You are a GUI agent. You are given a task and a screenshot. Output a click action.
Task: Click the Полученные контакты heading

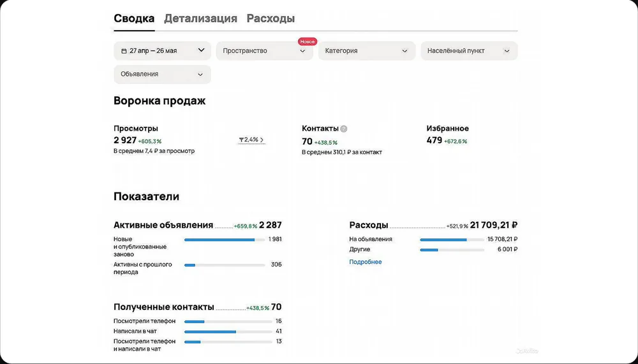click(163, 307)
